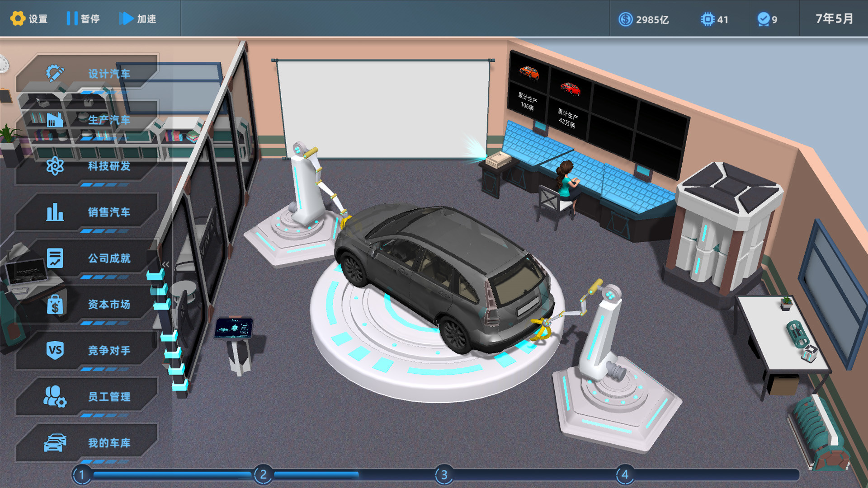Screen dimensions: 868x488
Task: Open 我的车库 via the cars icon
Action: coord(54,443)
